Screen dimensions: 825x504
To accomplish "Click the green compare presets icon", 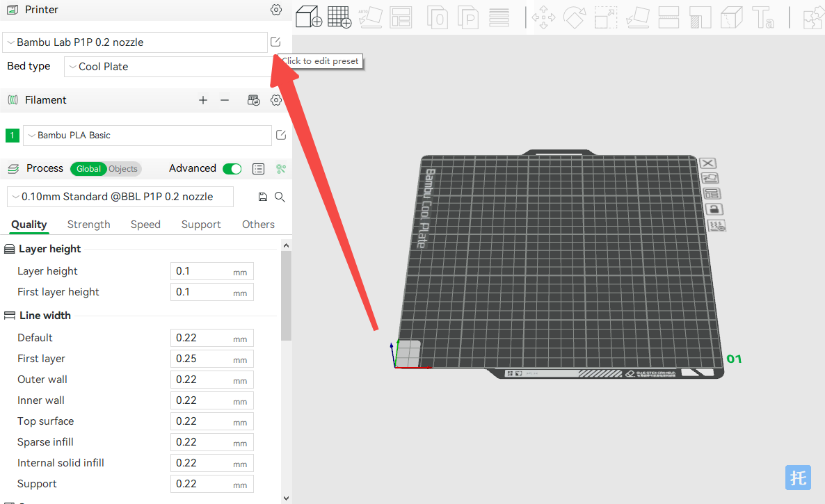I will (x=281, y=169).
